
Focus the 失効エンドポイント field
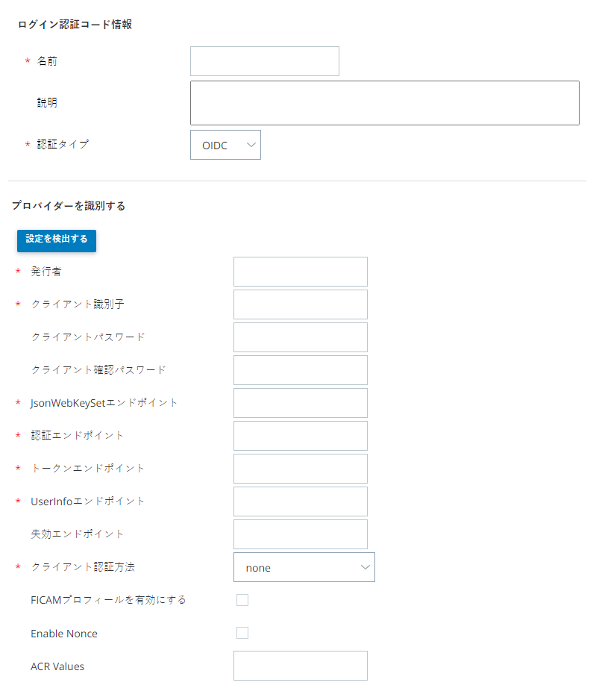tap(300, 534)
